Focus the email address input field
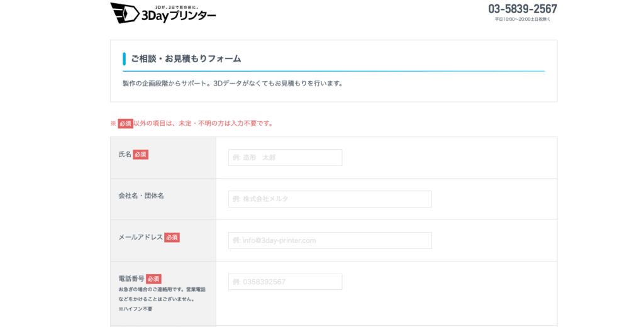The image size is (644, 327). 330,240
